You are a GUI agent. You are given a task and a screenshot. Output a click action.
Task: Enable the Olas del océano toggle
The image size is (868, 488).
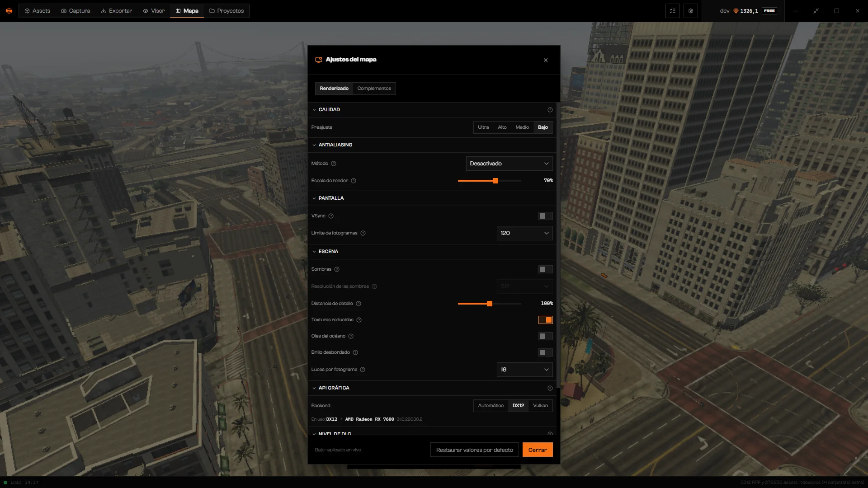546,336
